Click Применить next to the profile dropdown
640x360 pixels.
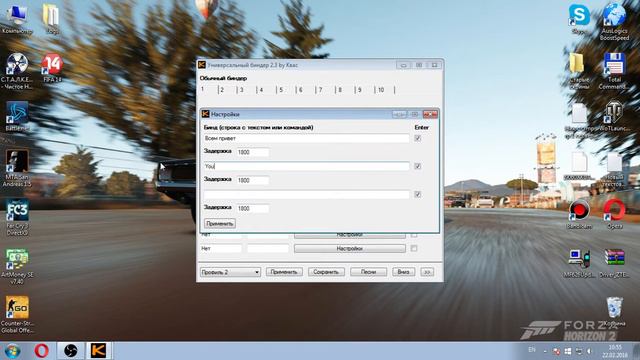[x=284, y=272]
